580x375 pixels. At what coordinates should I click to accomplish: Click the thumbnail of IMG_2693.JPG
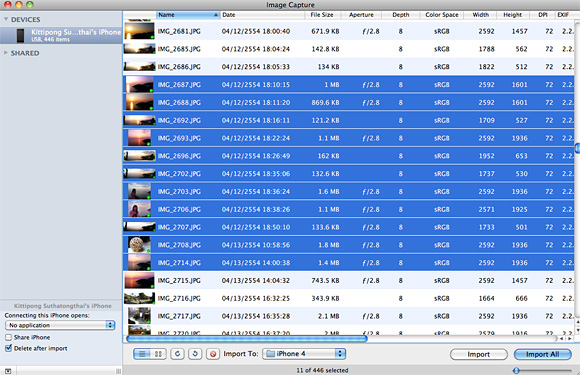point(139,138)
